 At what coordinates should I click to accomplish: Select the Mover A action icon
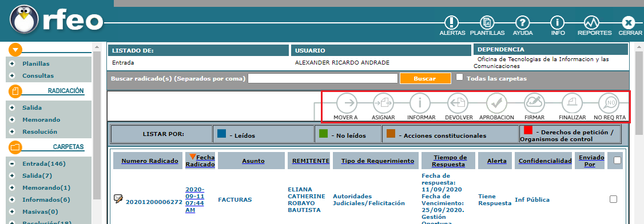pos(347,103)
